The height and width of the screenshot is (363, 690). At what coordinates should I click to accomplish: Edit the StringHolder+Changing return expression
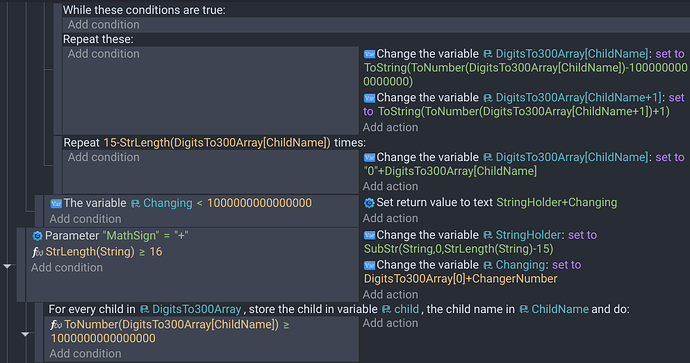pos(557,202)
